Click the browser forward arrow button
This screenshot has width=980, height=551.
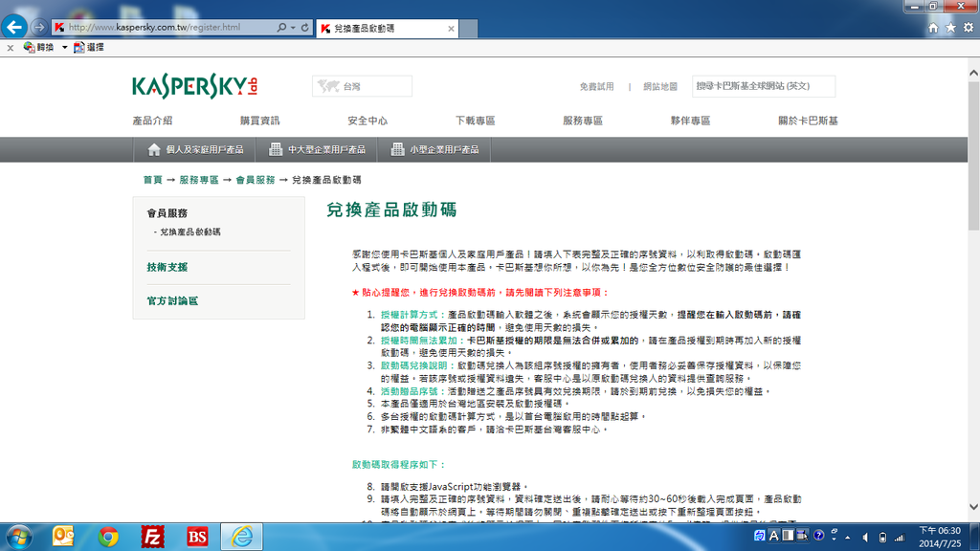coord(39,28)
